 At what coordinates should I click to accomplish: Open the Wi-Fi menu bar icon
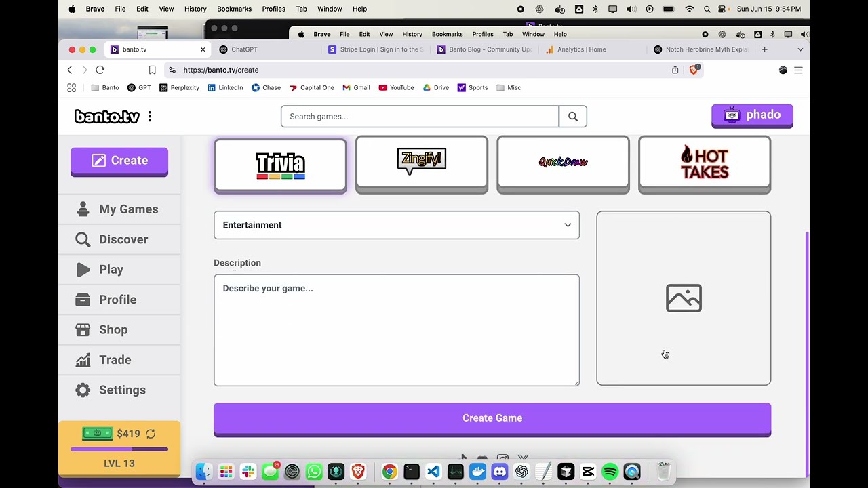click(690, 9)
